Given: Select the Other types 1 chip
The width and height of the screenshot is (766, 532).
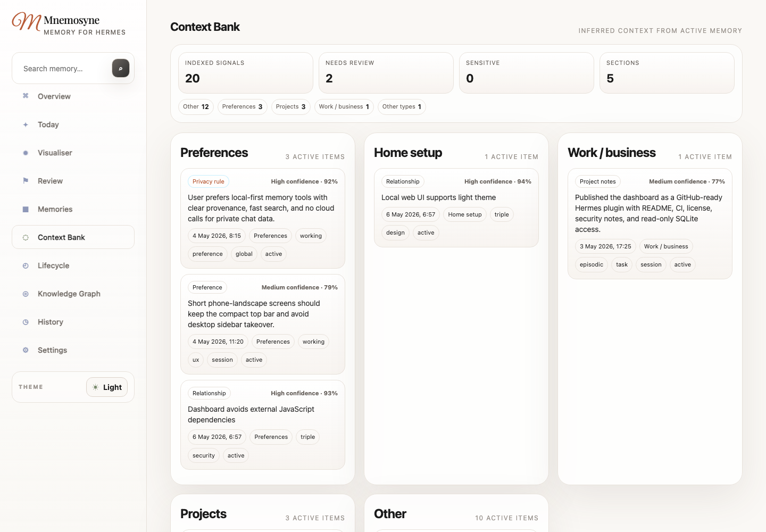Looking at the screenshot, I should [x=402, y=107].
